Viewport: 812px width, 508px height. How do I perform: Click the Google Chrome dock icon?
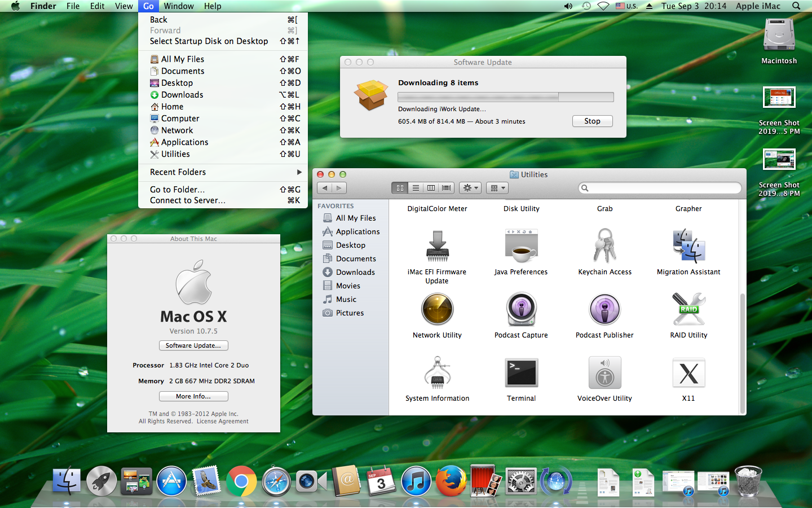241,481
